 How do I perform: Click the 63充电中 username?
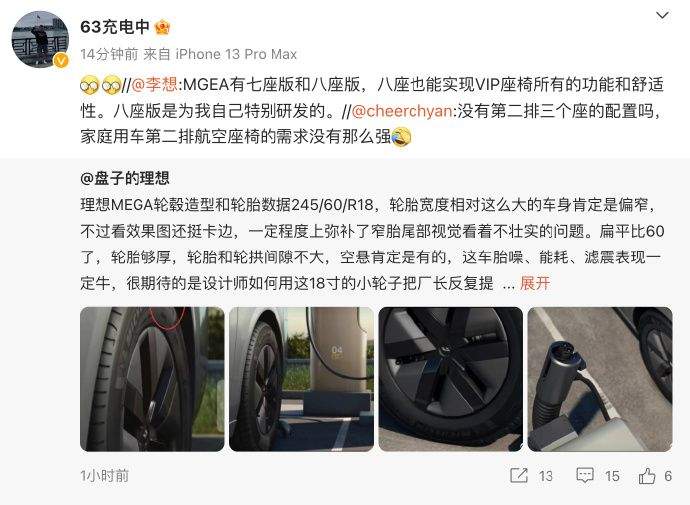click(115, 27)
